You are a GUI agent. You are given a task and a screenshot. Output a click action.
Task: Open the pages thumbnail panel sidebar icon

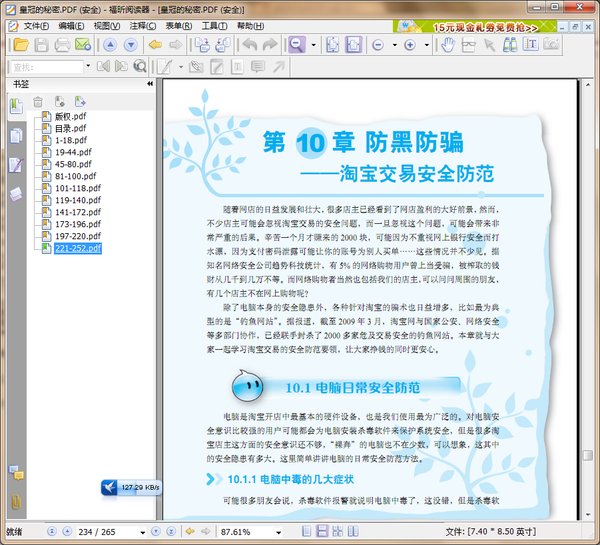[x=16, y=135]
